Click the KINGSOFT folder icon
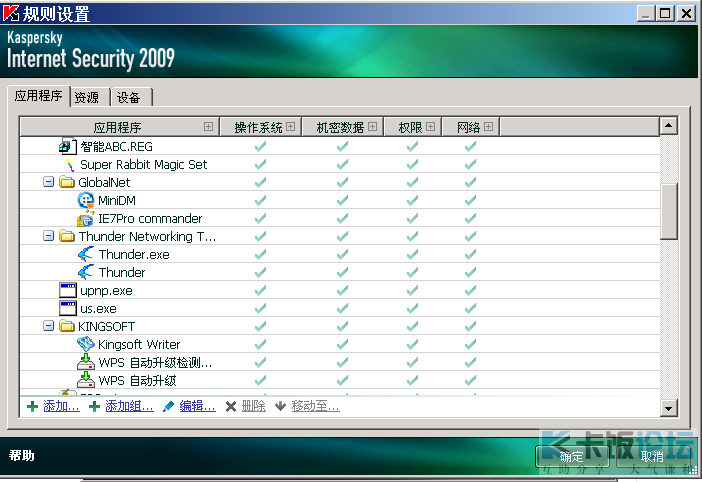 67,326
